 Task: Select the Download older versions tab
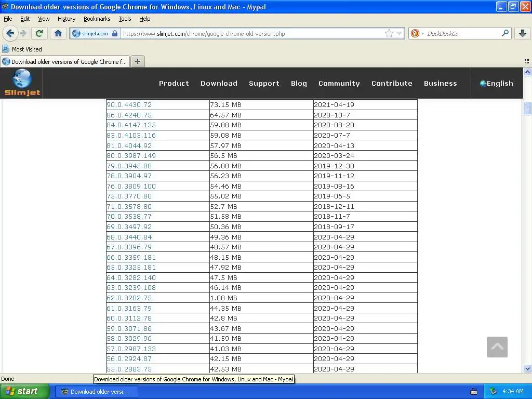pyautogui.click(x=65, y=61)
